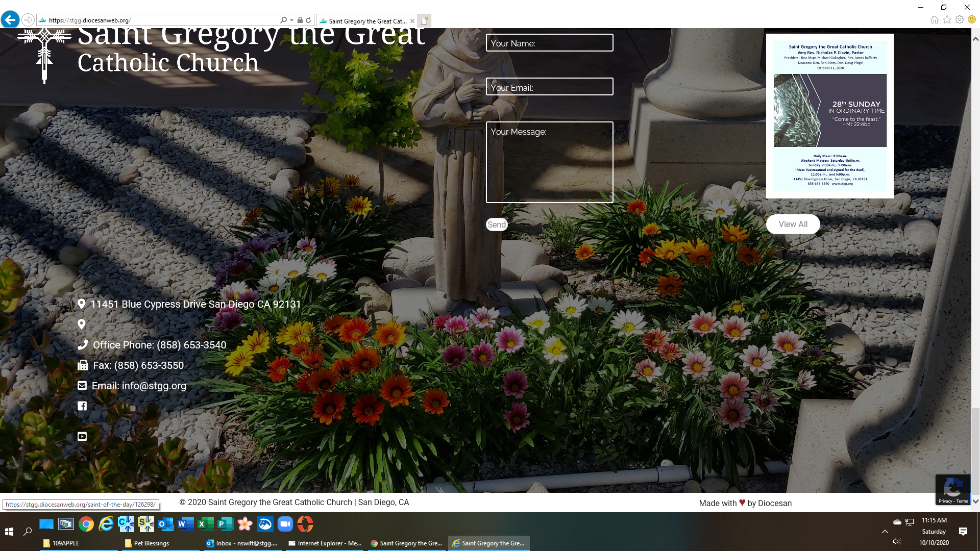This screenshot has height=551, width=980.
Task: Open address bar search dropdown arrow
Action: [291, 20]
